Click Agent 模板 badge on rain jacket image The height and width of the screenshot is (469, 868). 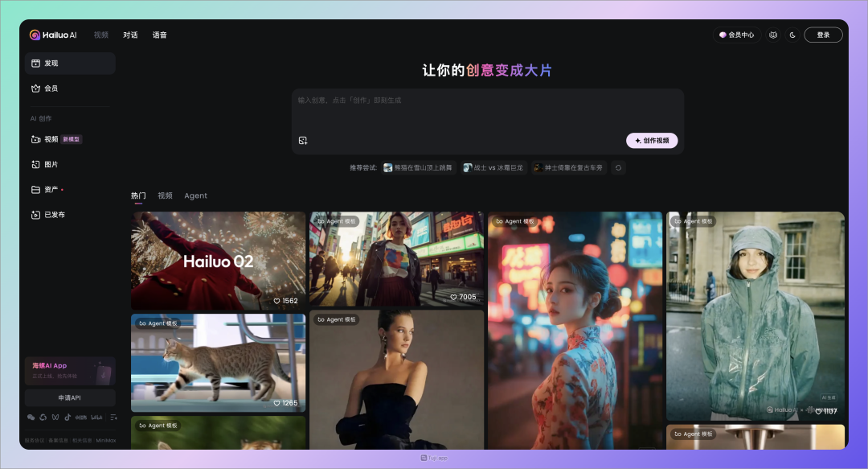tap(694, 221)
